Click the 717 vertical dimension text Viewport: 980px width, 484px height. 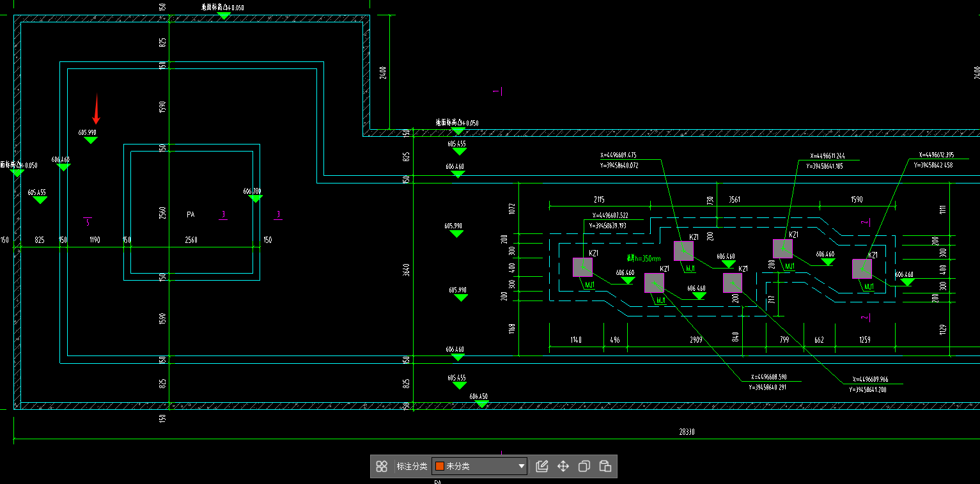point(772,300)
